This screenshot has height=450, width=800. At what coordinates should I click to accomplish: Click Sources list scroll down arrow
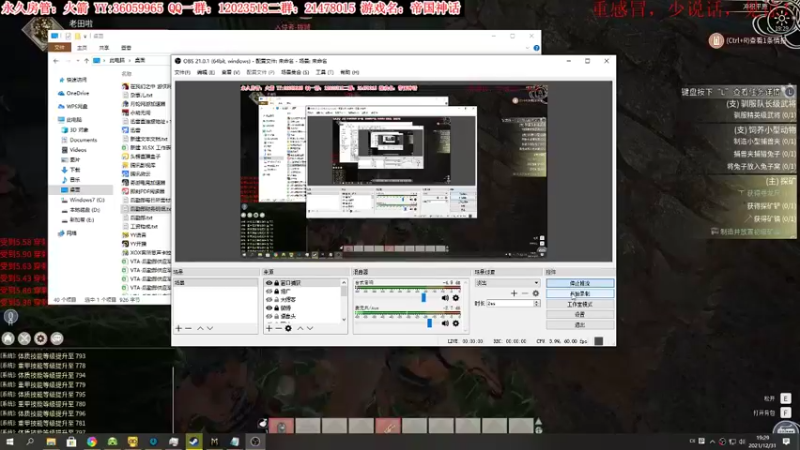344,320
